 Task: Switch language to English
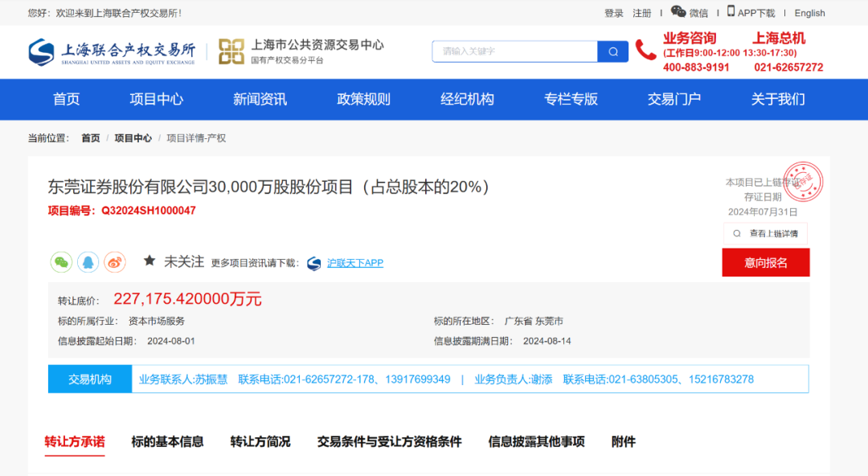(809, 13)
